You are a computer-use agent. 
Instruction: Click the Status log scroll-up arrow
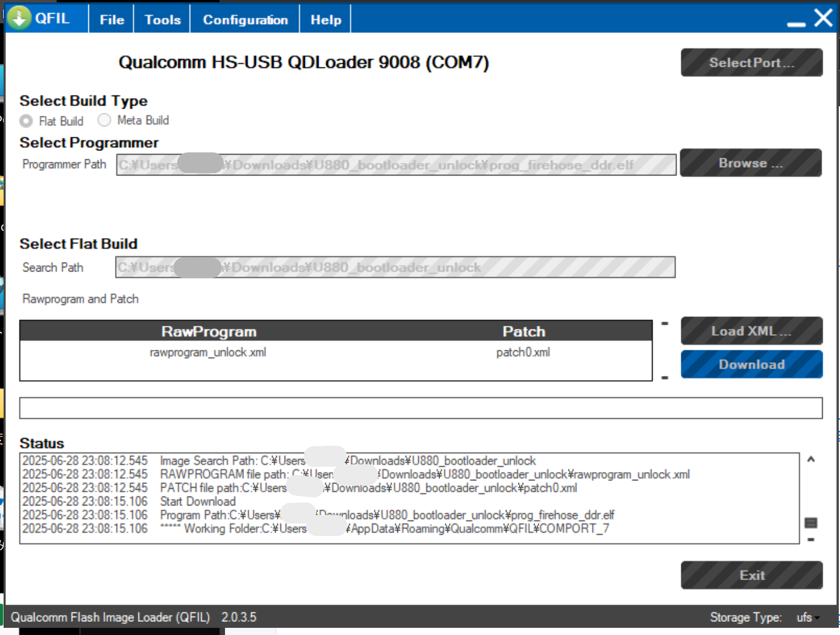tap(811, 459)
